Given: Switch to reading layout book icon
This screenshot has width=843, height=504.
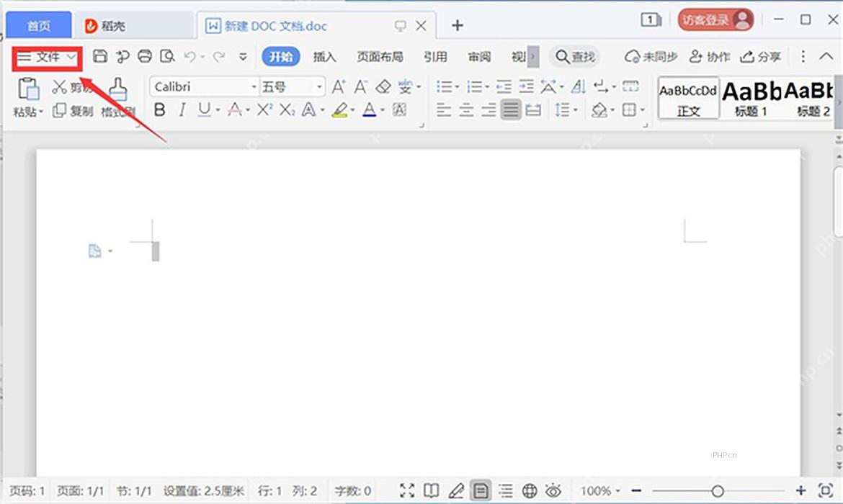Looking at the screenshot, I should tap(431, 490).
